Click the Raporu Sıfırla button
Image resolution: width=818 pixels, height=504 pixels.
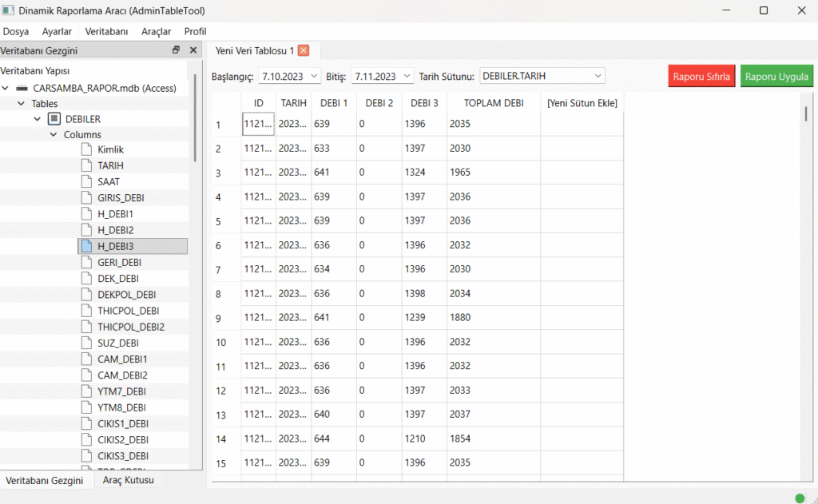tap(701, 77)
